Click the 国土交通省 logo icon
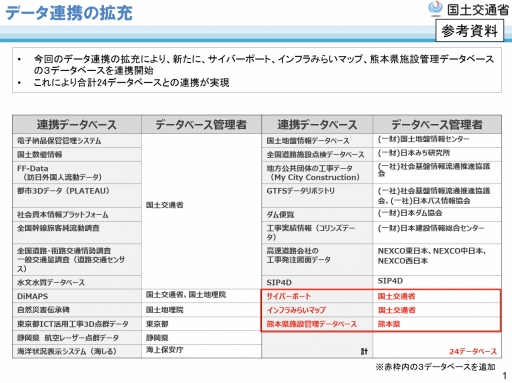The height and width of the screenshot is (383, 512). click(435, 9)
